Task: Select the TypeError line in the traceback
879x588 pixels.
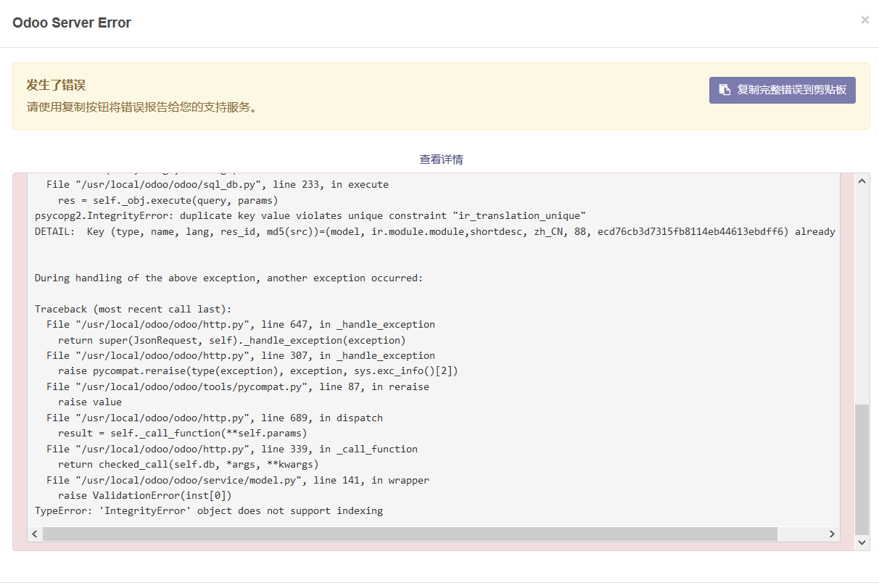Action: (208, 510)
